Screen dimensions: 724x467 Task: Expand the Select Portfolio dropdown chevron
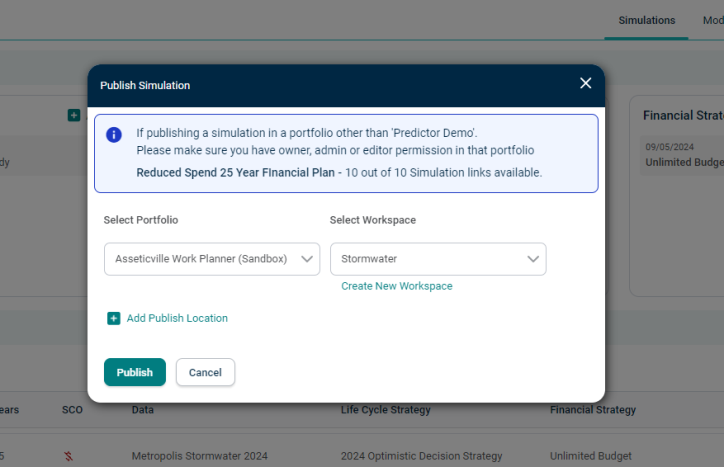307,259
